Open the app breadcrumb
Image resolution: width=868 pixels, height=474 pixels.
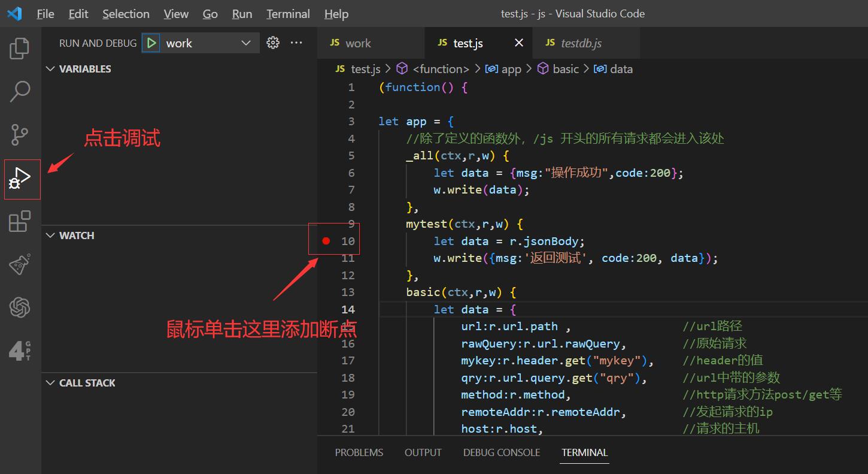(503, 69)
